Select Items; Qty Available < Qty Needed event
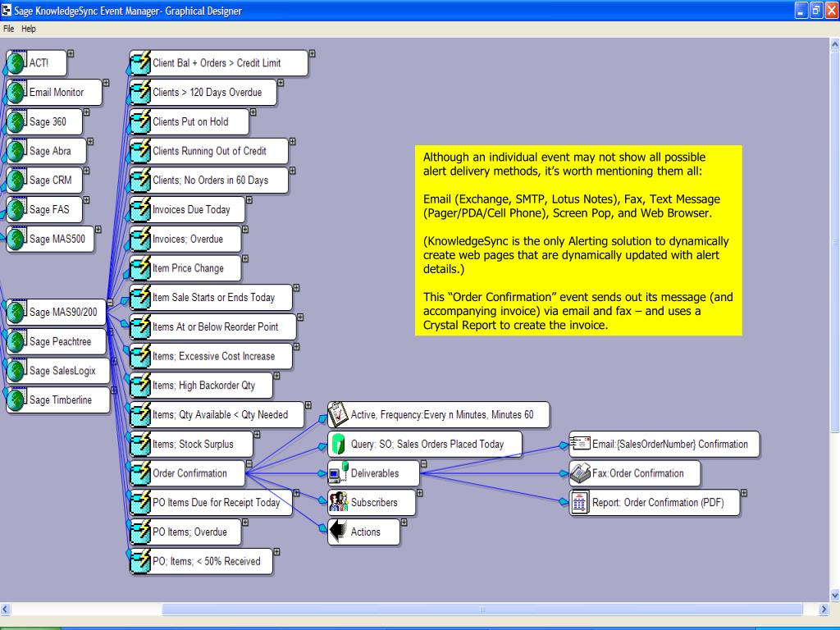This screenshot has height=630, width=840. pos(217,414)
